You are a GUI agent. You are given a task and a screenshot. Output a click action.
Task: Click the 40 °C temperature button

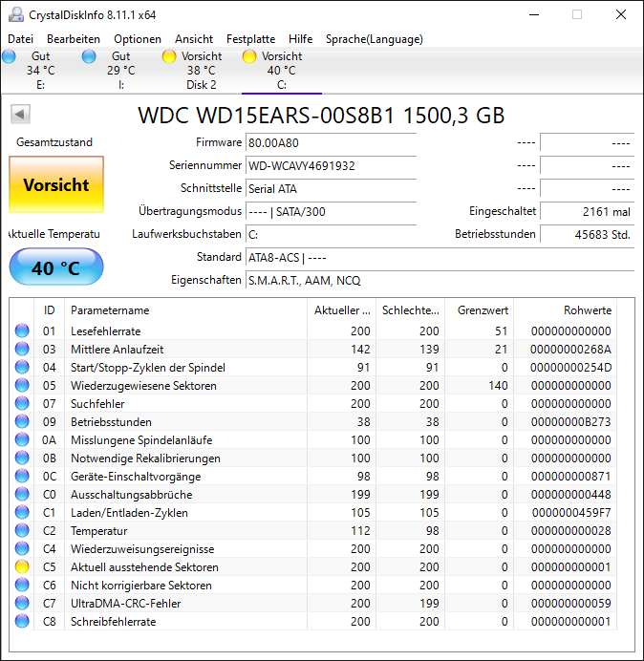[56, 267]
